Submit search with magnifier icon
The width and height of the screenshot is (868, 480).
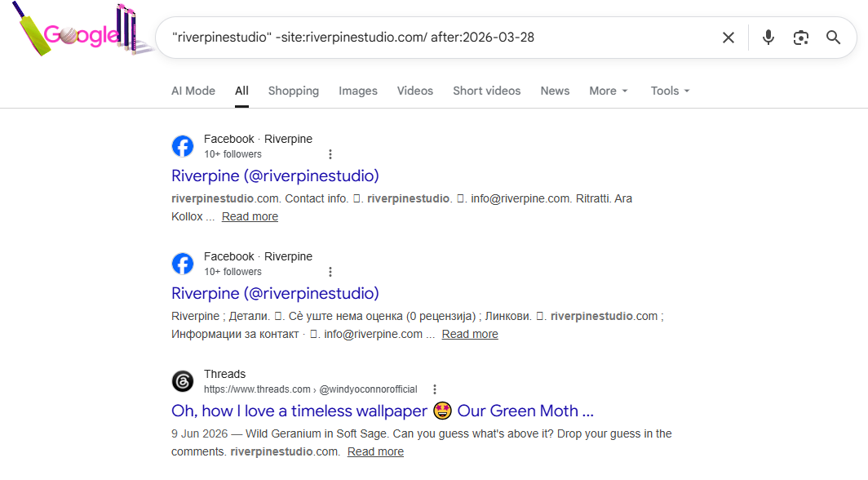[x=833, y=38]
